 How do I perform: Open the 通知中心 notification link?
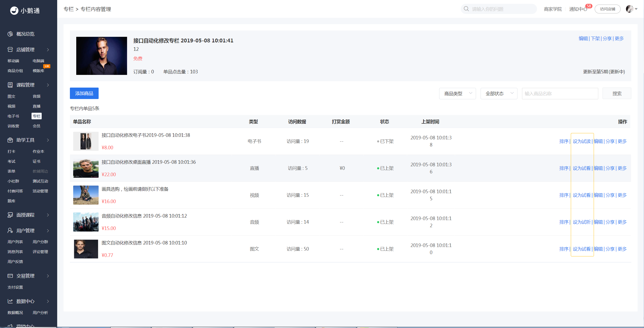[x=578, y=9]
